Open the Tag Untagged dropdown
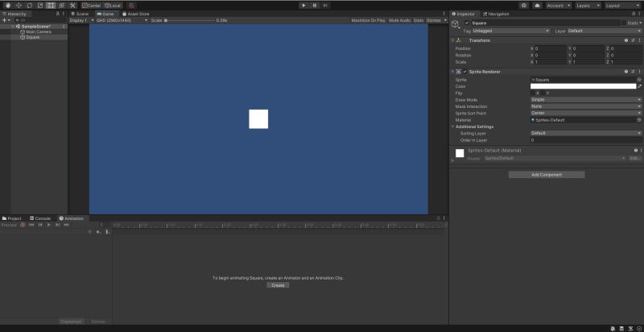 (511, 31)
